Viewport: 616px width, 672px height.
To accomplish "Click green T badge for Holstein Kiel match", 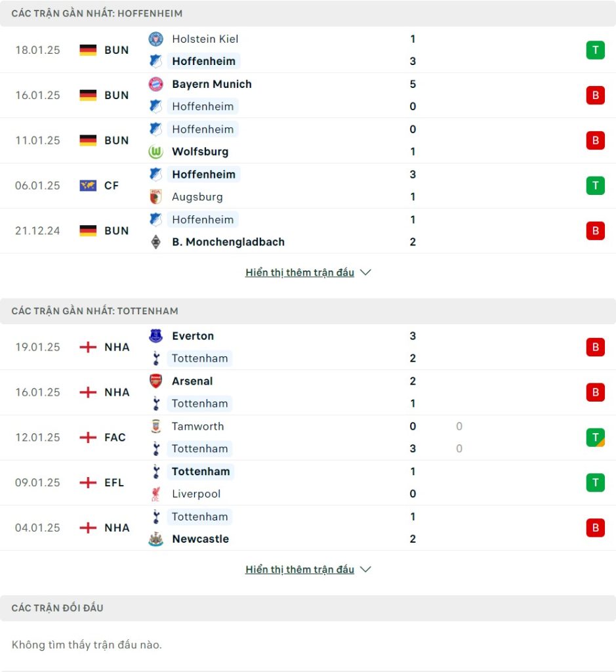I will point(596,50).
